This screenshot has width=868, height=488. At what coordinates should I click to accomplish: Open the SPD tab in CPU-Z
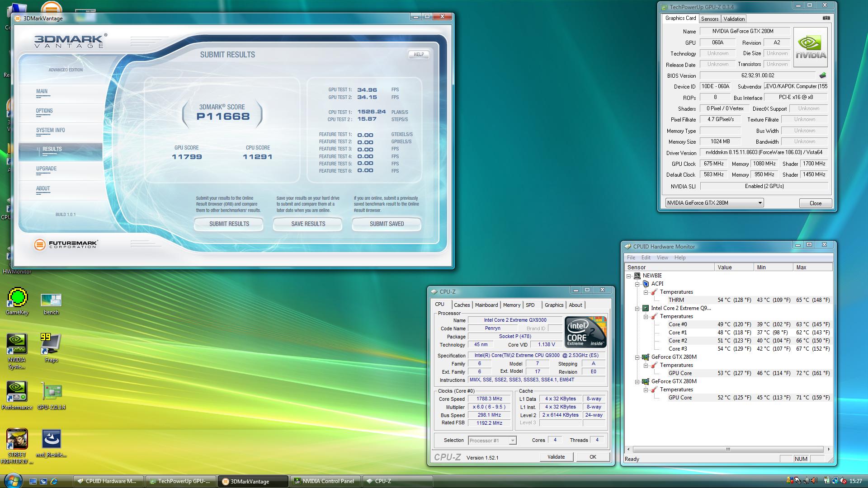coord(530,305)
